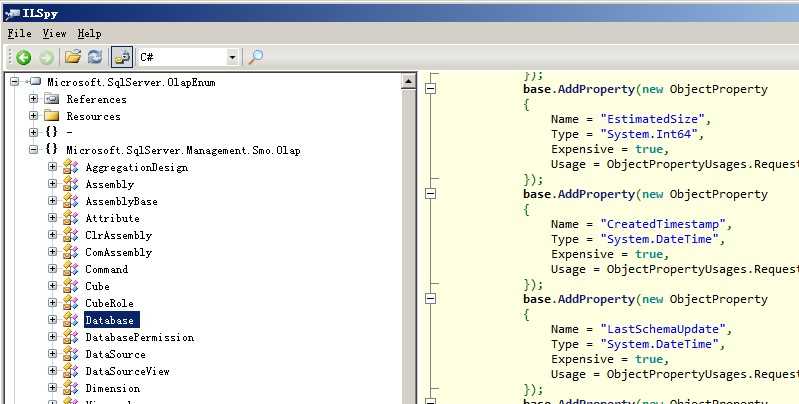The image size is (799, 404).
Task: Expand the Cube class node
Action: coord(52,285)
